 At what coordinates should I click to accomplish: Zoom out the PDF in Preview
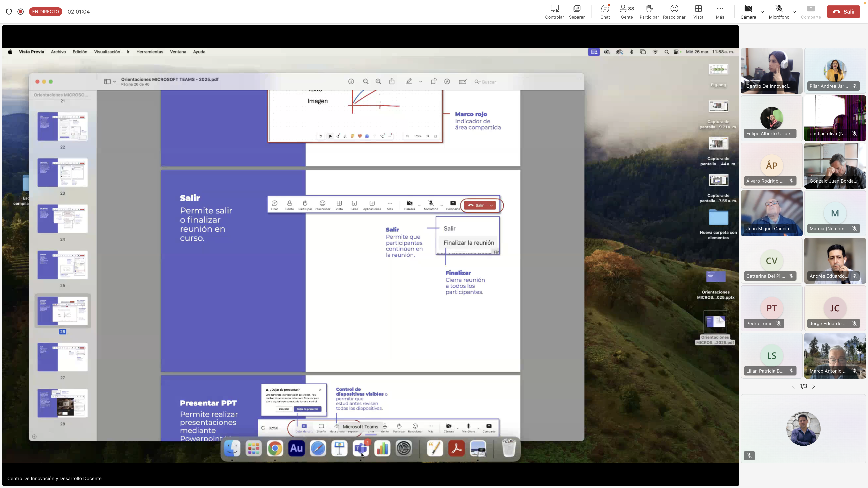[366, 82]
